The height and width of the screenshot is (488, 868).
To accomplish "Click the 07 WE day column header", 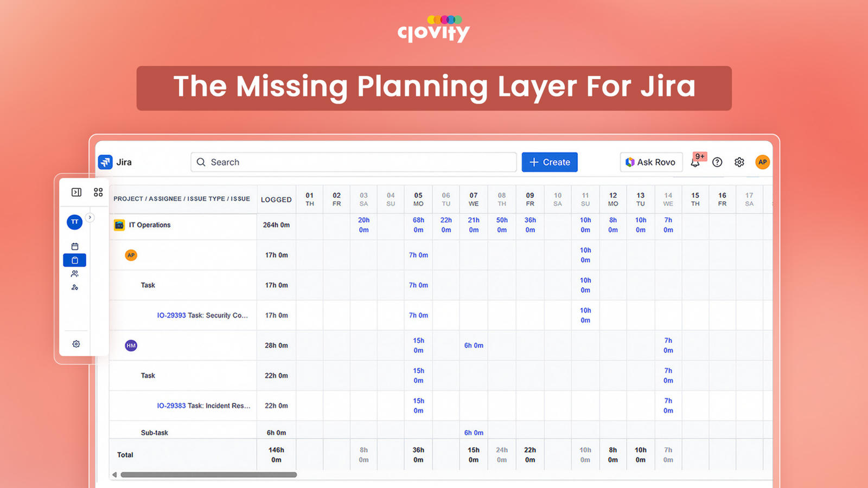I will coord(474,200).
